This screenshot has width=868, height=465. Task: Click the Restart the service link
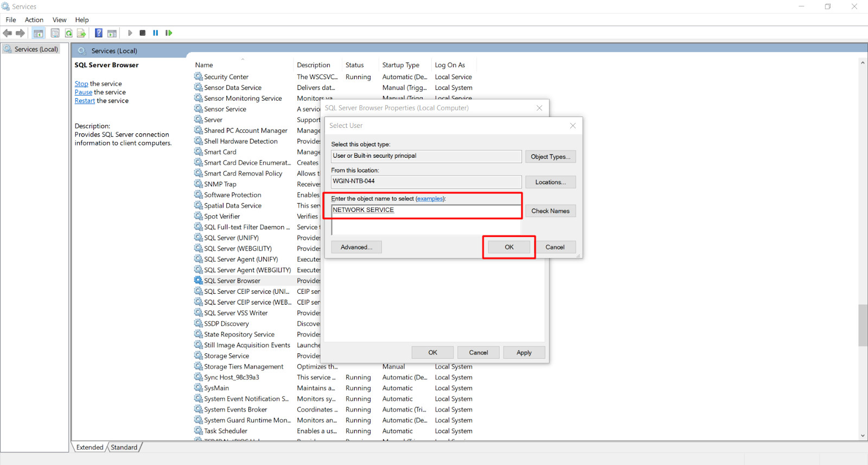(x=85, y=101)
